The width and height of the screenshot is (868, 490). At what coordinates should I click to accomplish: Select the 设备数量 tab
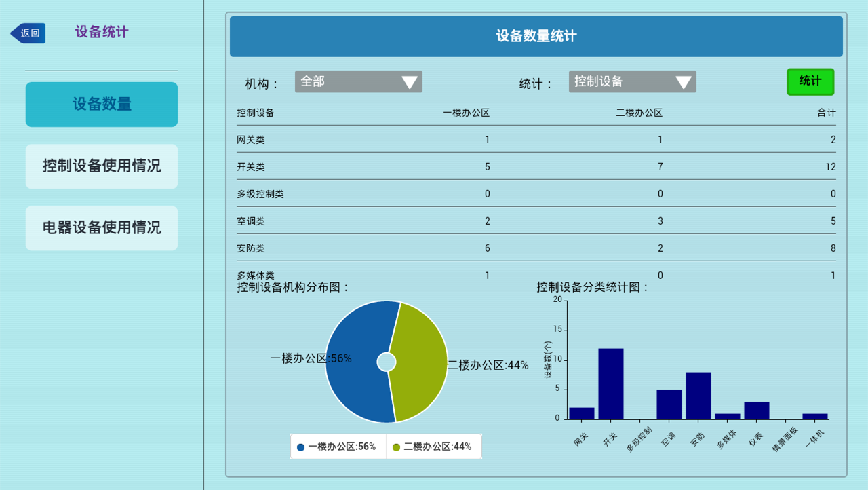(x=102, y=105)
